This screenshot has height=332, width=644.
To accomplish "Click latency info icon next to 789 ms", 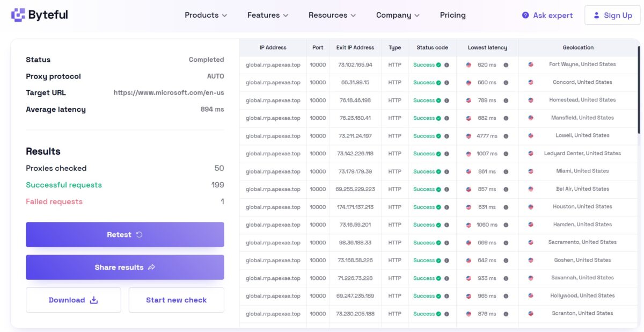I will coord(506,100).
